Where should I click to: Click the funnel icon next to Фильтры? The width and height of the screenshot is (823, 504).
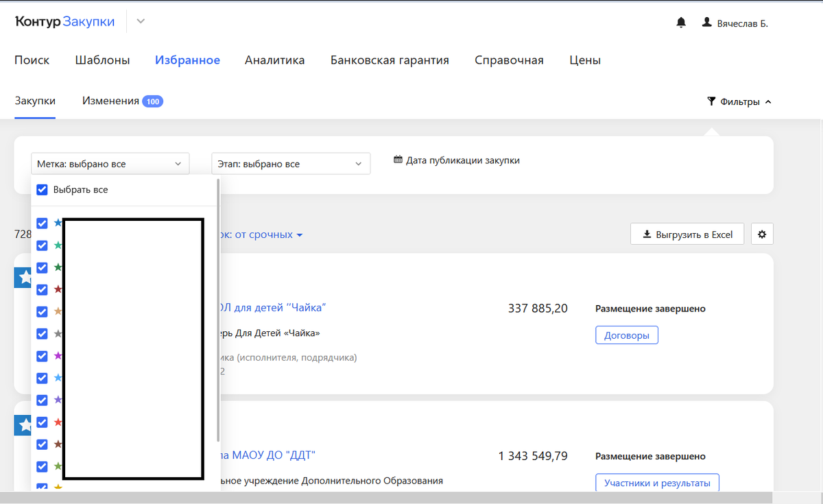coord(711,101)
